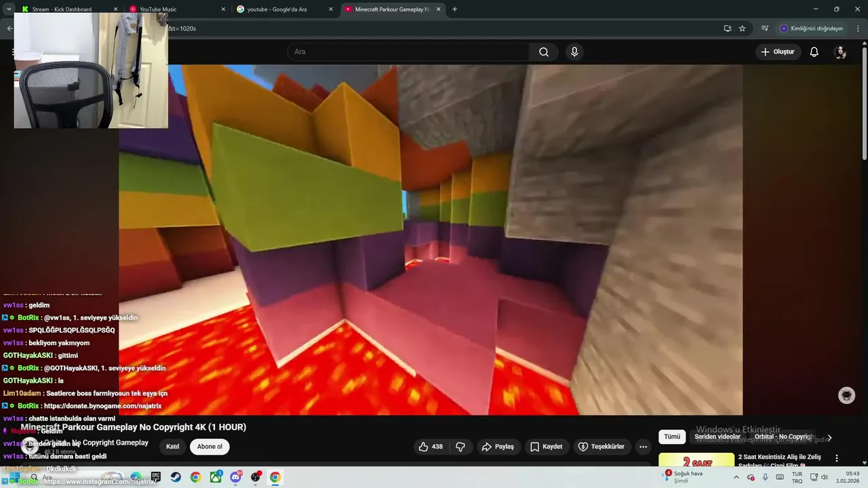Open the first Chrome icon on taskbar
The image size is (868, 488).
[195, 477]
